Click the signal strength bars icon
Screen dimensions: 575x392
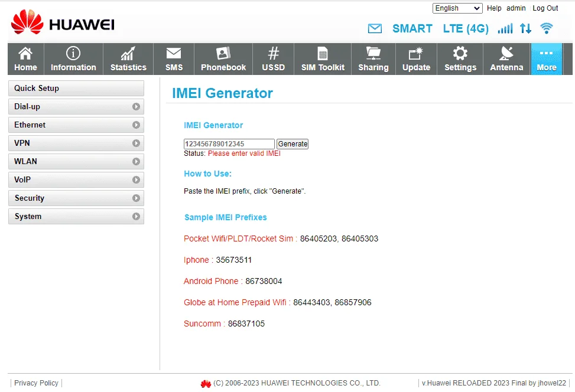coord(505,28)
